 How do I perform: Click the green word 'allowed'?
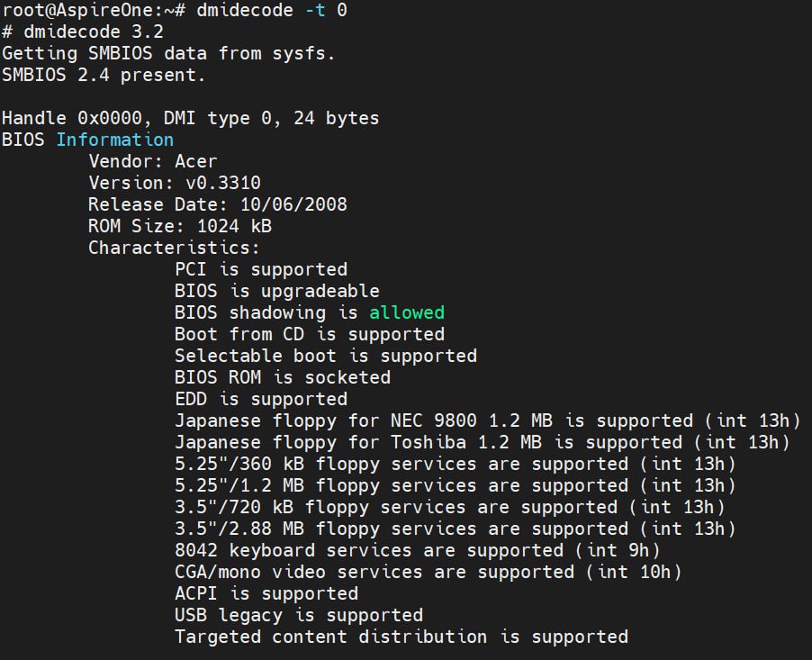[x=406, y=312]
